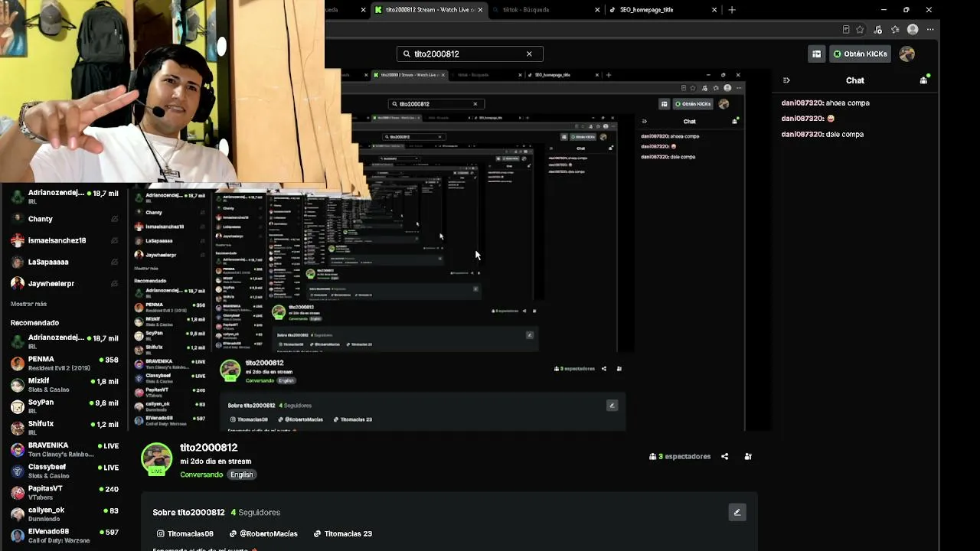Open PENMA's Resident Evil 2 stream
The height and width of the screenshot is (551, 980).
click(65, 363)
